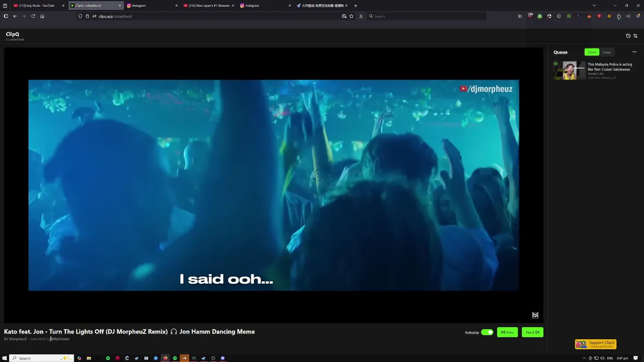Click the browser forward arrow
Viewport: 644px width, 362px height.
pyautogui.click(x=24, y=16)
